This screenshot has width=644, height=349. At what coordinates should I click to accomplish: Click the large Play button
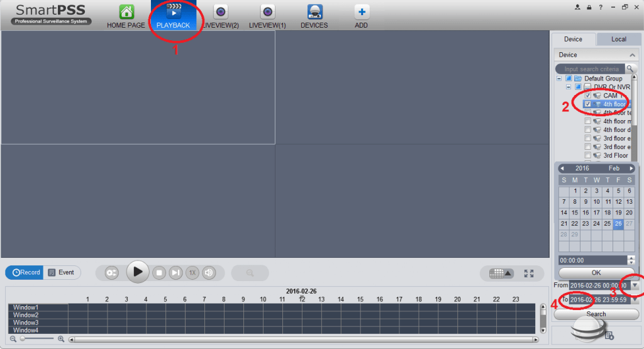(137, 272)
